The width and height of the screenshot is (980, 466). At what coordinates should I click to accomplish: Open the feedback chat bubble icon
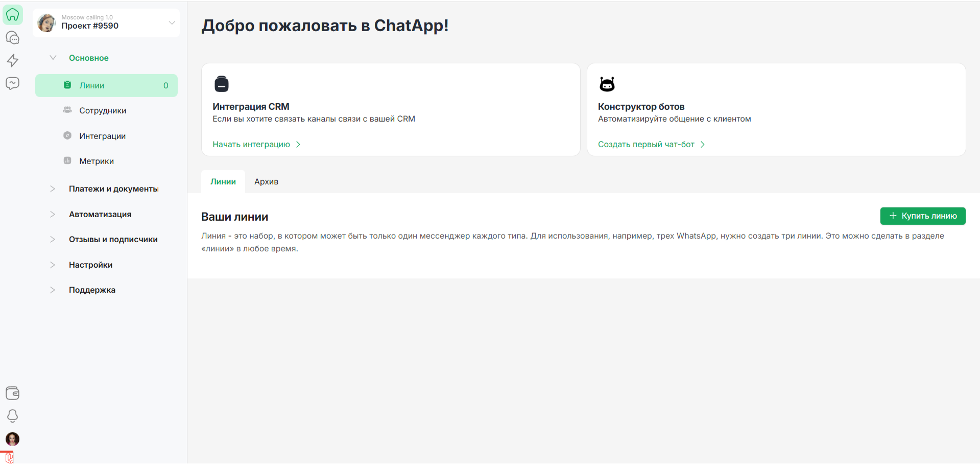pos(13,83)
